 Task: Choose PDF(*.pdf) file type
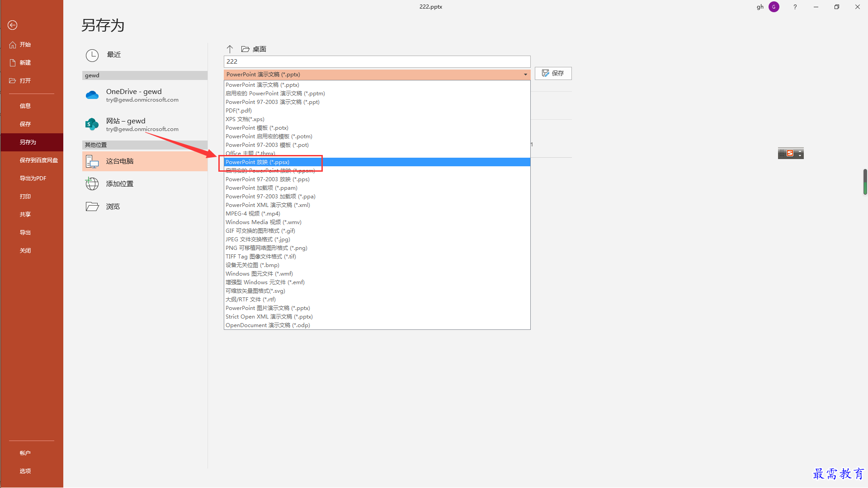(x=377, y=111)
